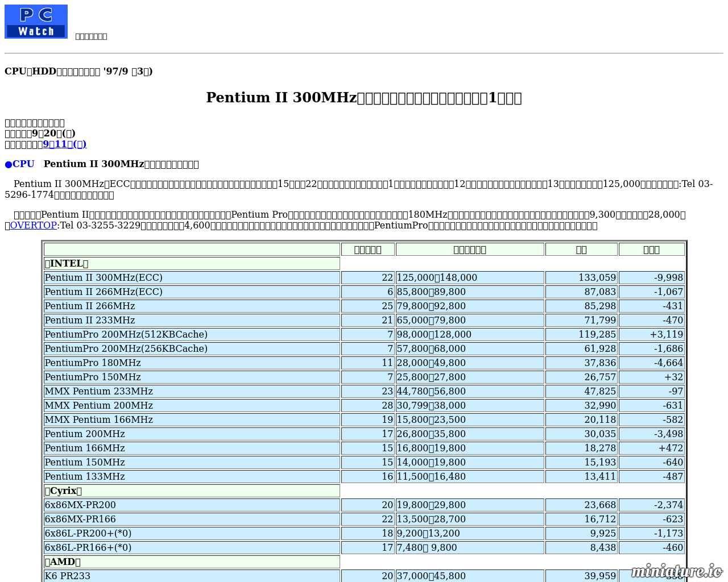The height and width of the screenshot is (582, 728).
Task: Click the Pentium 200MHz row name
Action: [85, 434]
